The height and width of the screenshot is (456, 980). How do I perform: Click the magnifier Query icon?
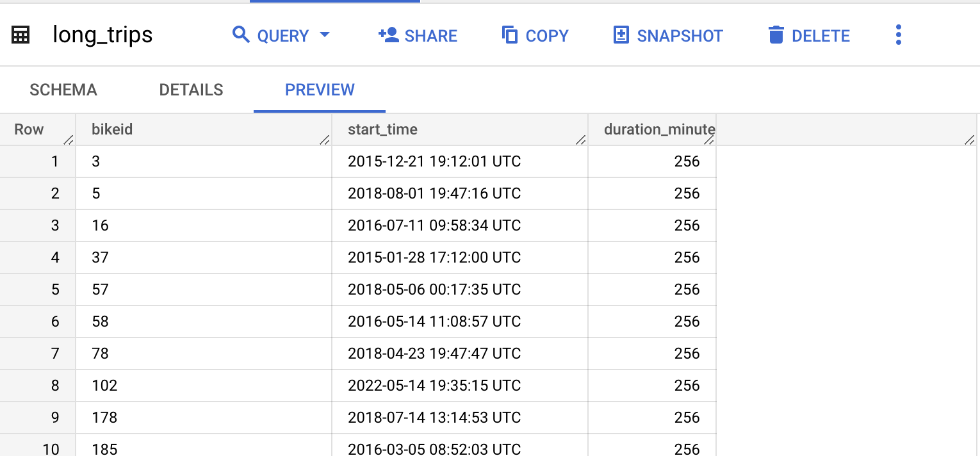point(241,35)
